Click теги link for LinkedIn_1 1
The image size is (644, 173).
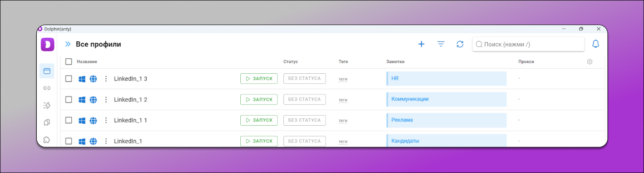pos(343,121)
